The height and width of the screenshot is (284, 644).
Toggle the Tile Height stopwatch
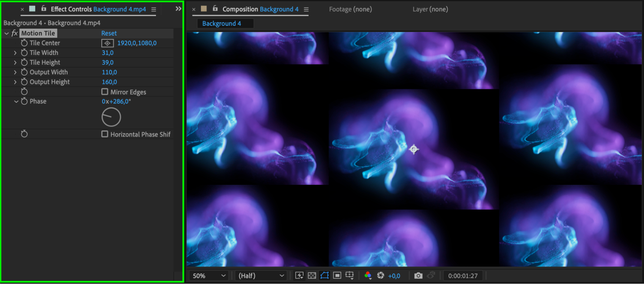(x=24, y=62)
